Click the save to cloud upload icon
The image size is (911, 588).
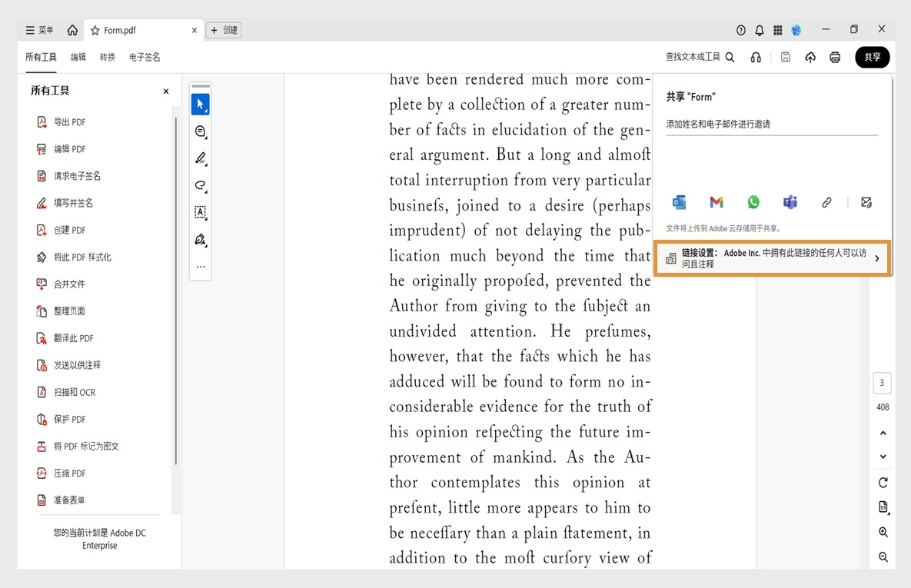tap(810, 57)
